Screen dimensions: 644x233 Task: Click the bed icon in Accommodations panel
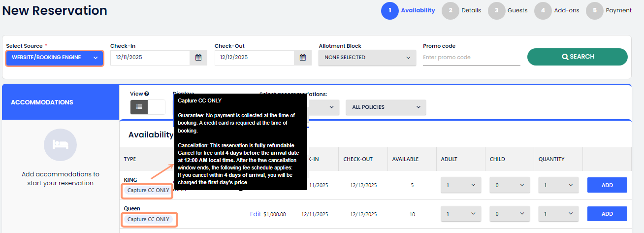(60, 144)
